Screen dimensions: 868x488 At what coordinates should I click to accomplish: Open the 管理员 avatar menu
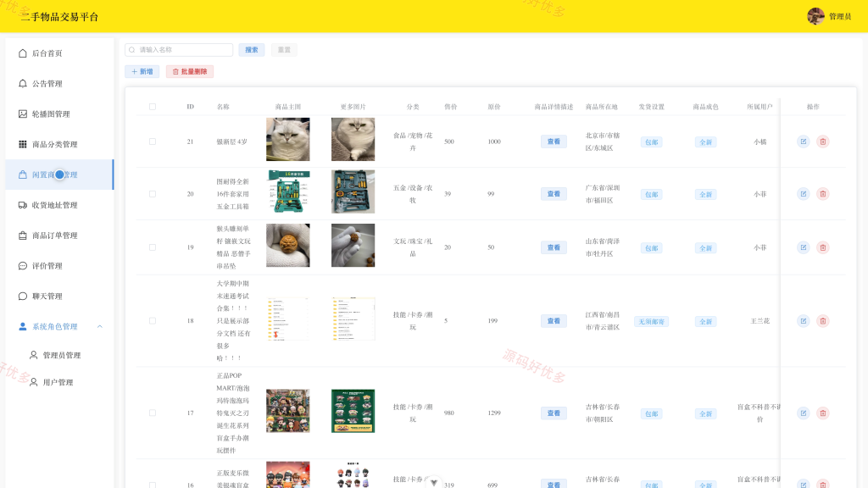[829, 17]
